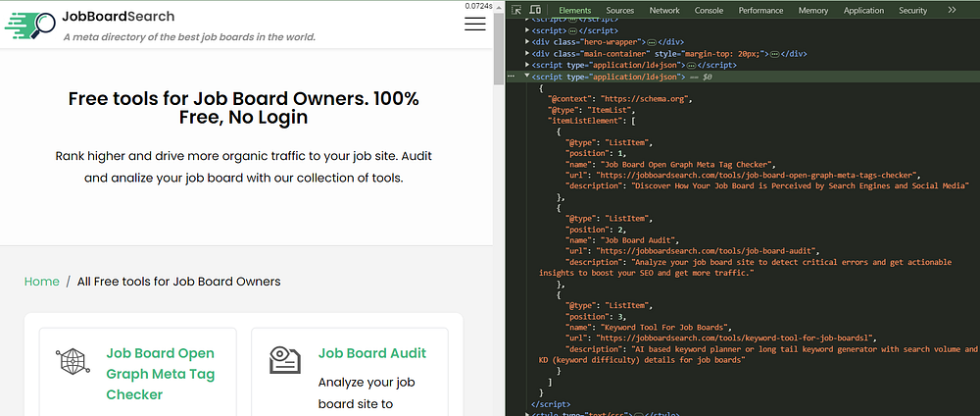Select the Application tab
This screenshot has width=980, height=416.
863,11
